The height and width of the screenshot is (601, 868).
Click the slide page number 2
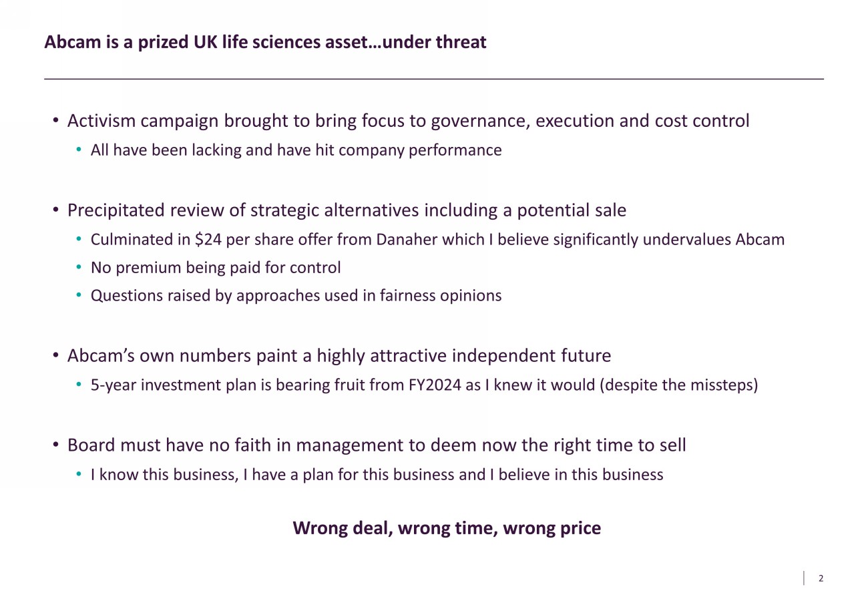click(x=821, y=578)
